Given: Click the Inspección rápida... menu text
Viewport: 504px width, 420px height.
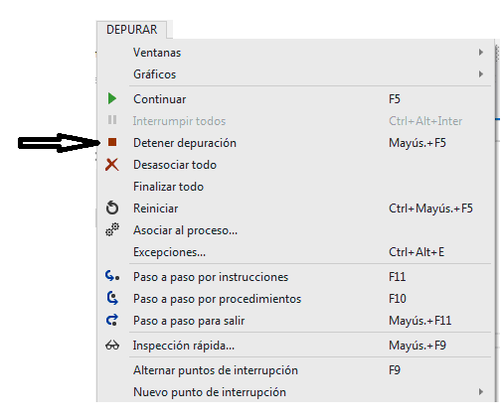Looking at the screenshot, I should point(184,346).
